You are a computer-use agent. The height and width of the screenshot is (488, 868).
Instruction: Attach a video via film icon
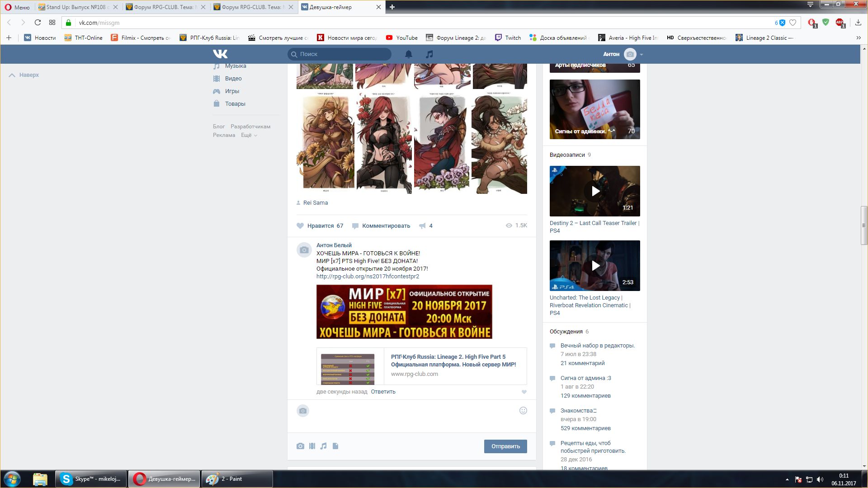coord(312,446)
